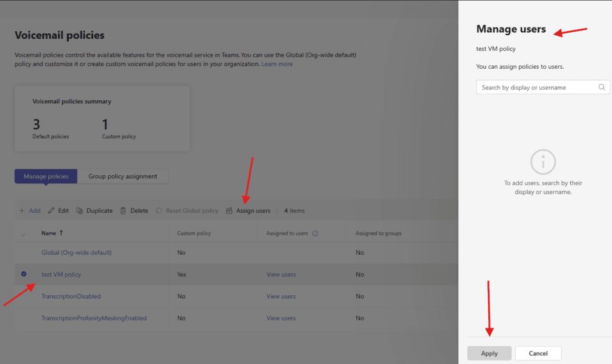Select the Manage policies tab

pyautogui.click(x=46, y=176)
